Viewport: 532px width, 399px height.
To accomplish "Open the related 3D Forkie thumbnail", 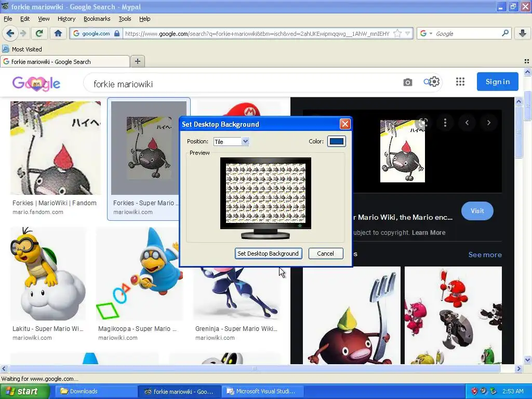I will click(352, 315).
